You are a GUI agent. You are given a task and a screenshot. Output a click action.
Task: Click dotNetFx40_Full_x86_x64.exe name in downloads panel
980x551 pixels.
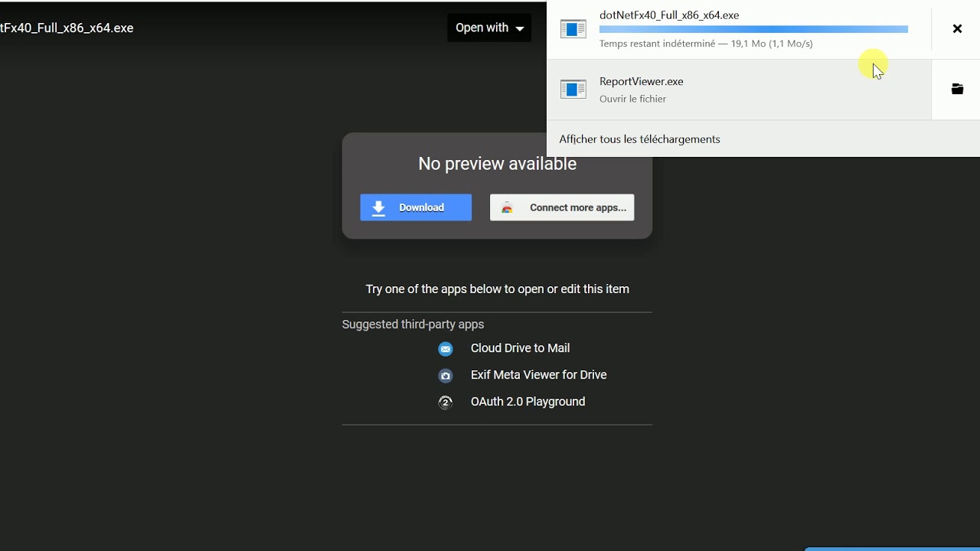(x=669, y=15)
